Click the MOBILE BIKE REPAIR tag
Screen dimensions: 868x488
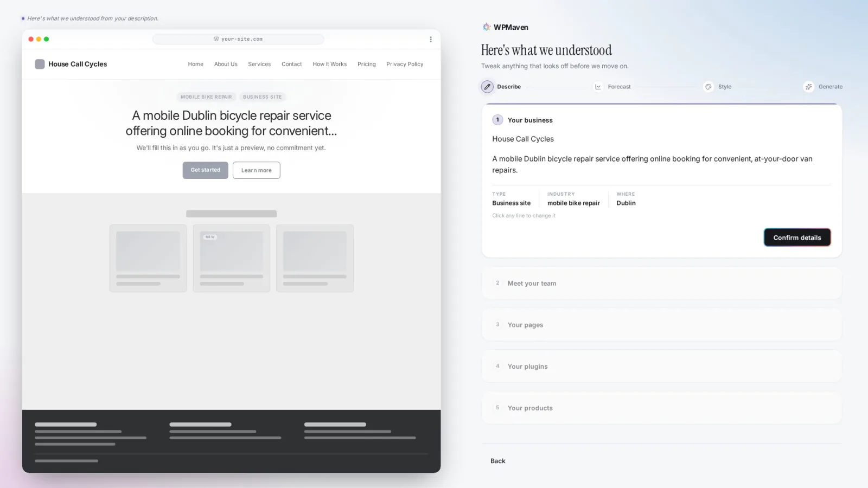(206, 97)
